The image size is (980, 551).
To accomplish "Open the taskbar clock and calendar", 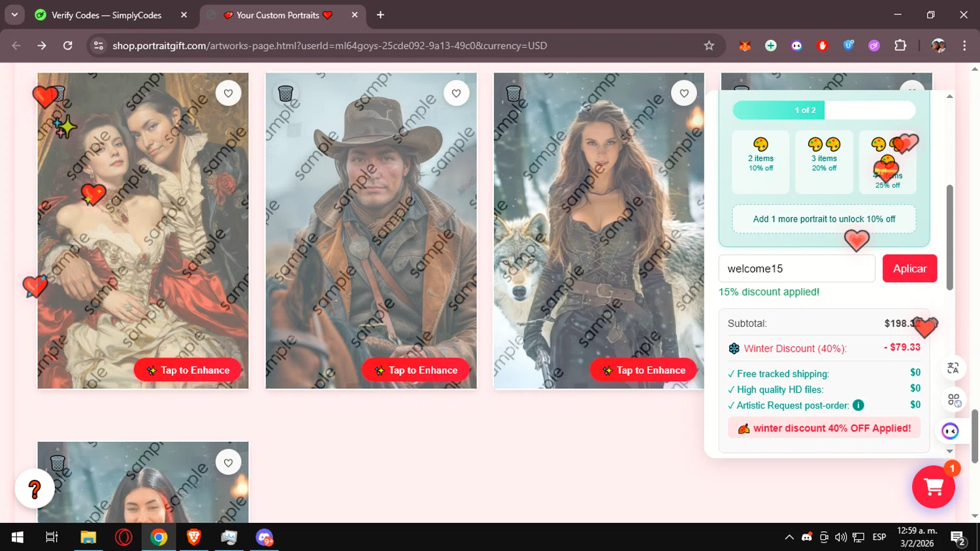I will (x=917, y=537).
